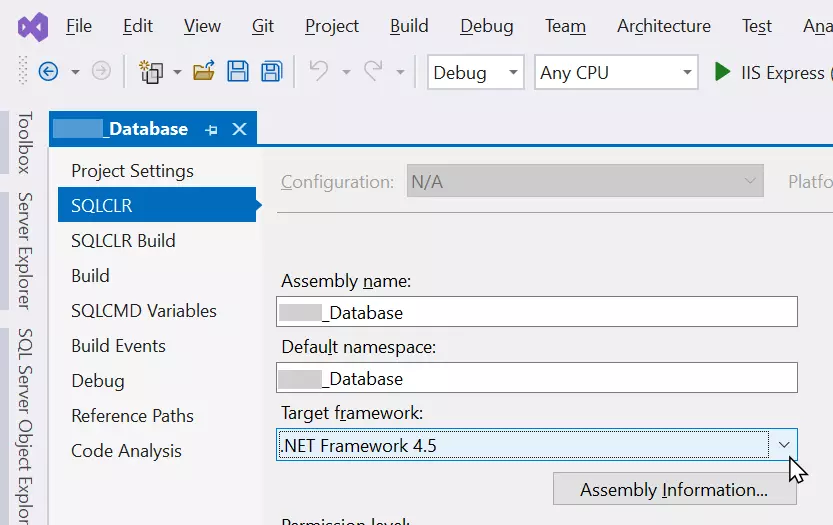Click the .NET Framework 4.5 value text
This screenshot has height=525, width=833.
[359, 445]
